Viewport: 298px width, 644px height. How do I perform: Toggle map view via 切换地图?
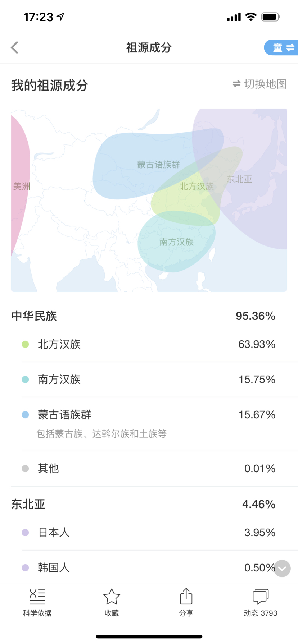(x=259, y=84)
